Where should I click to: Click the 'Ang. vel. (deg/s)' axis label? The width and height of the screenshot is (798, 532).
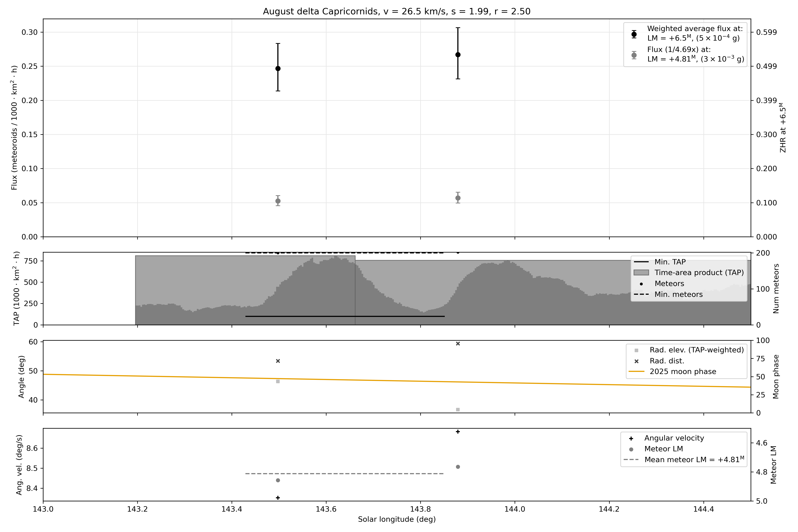19,465
